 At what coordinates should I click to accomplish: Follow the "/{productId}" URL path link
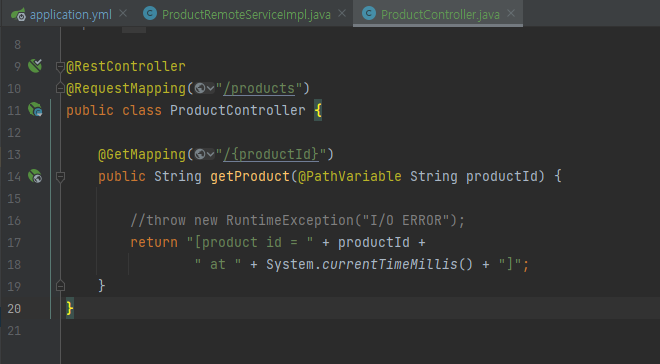[x=271, y=154]
